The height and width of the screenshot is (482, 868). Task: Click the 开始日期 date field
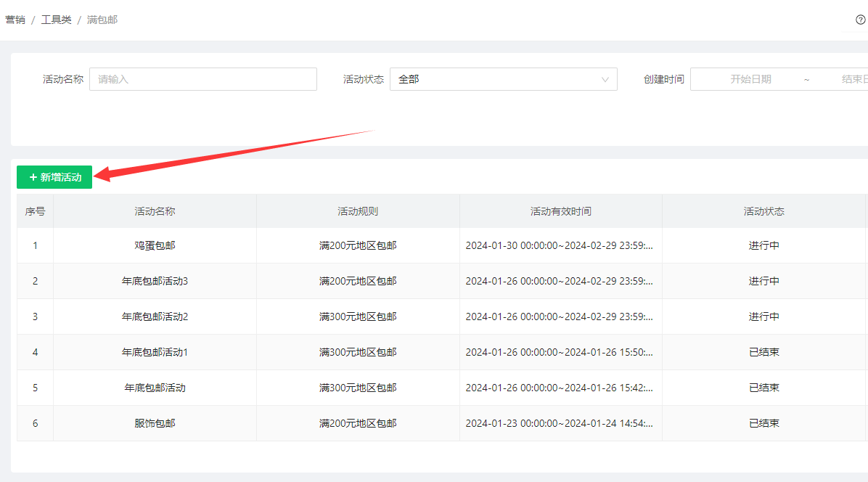click(750, 79)
